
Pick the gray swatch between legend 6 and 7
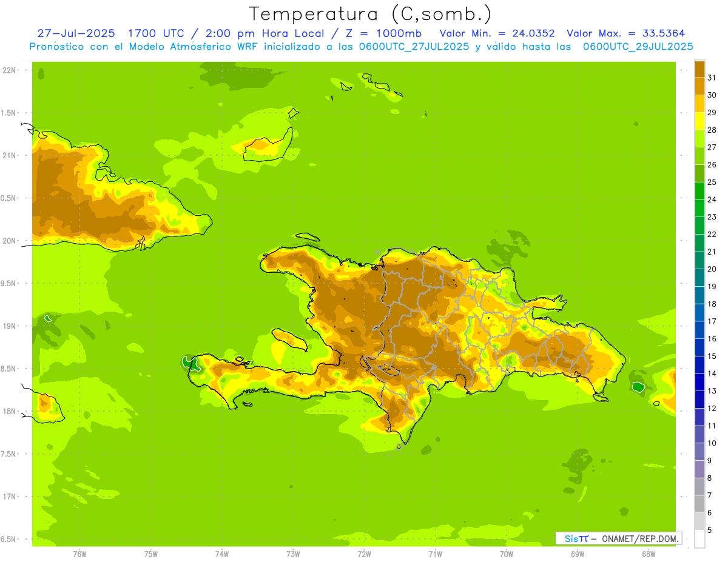point(699,504)
